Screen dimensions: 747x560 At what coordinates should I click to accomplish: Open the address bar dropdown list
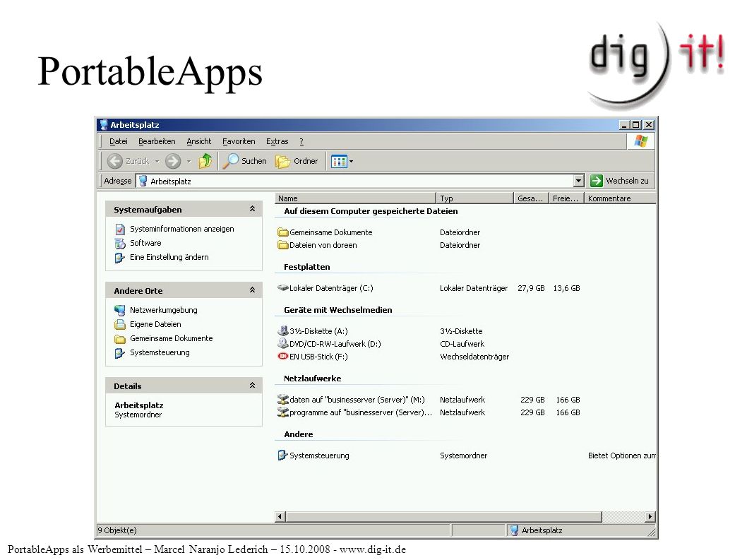pos(578,181)
